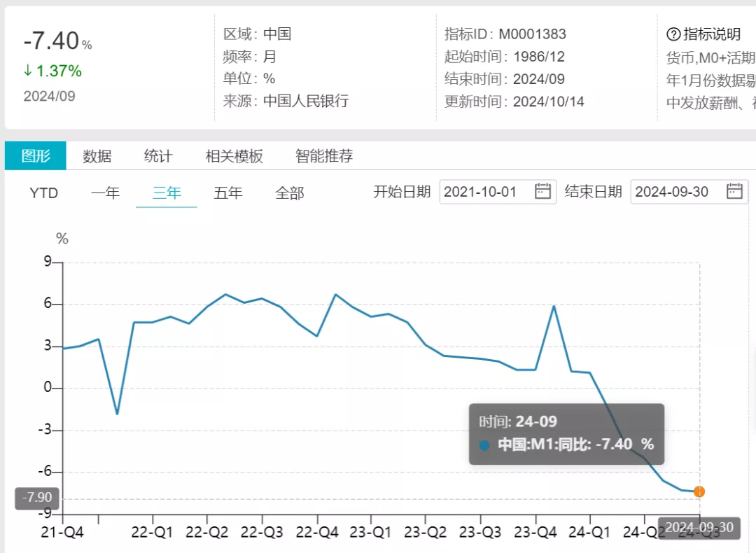Open the 智能推荐 tab
The image size is (756, 553).
click(323, 156)
